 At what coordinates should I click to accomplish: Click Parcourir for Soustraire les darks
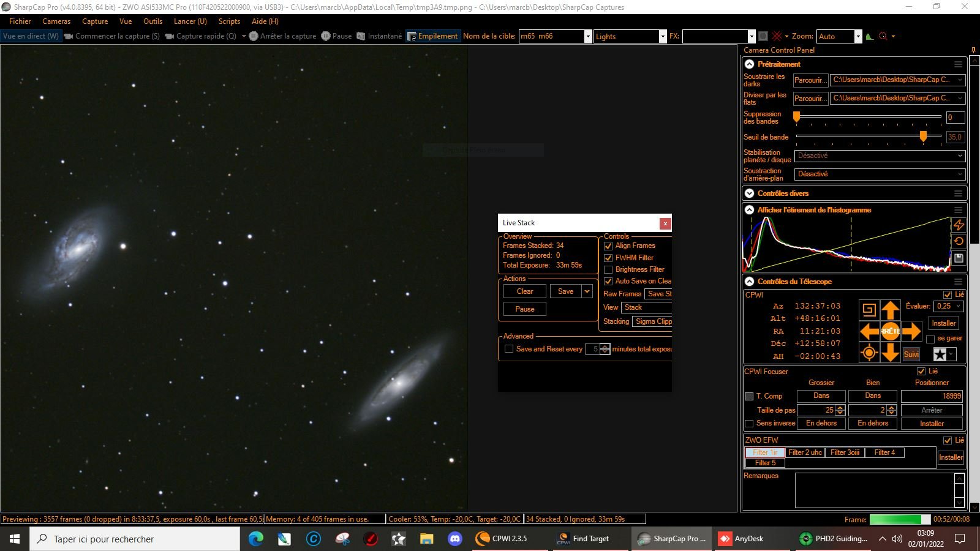pyautogui.click(x=810, y=80)
